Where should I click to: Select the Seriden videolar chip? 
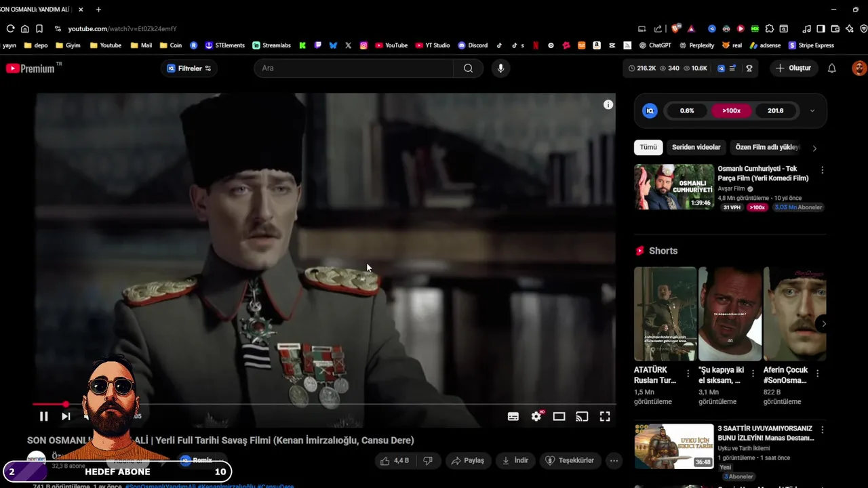[696, 147]
